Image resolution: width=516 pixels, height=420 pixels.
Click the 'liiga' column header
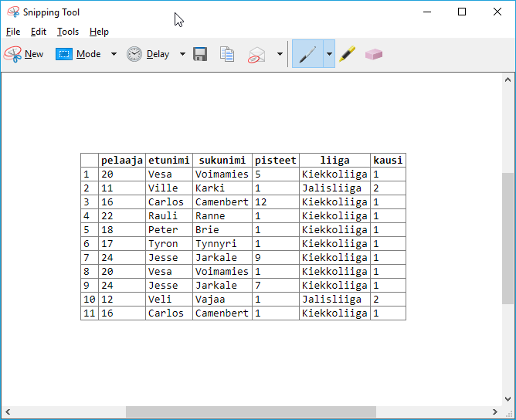(334, 160)
